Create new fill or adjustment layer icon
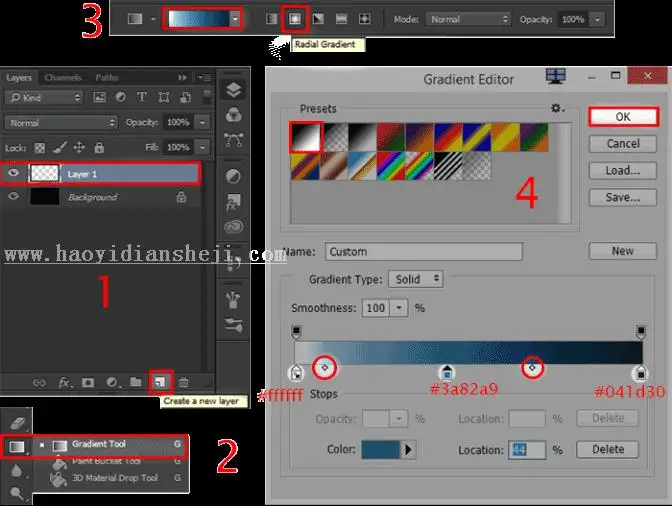Screen dimensions: 672x506 pos(112,382)
